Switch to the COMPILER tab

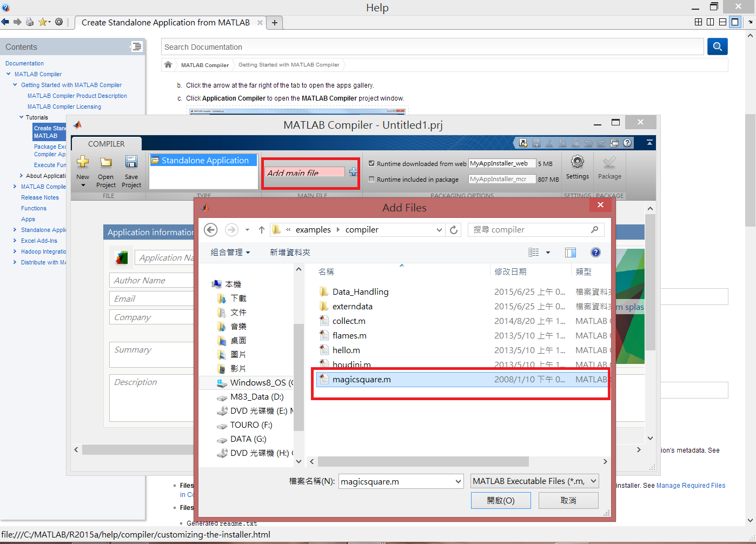[106, 143]
